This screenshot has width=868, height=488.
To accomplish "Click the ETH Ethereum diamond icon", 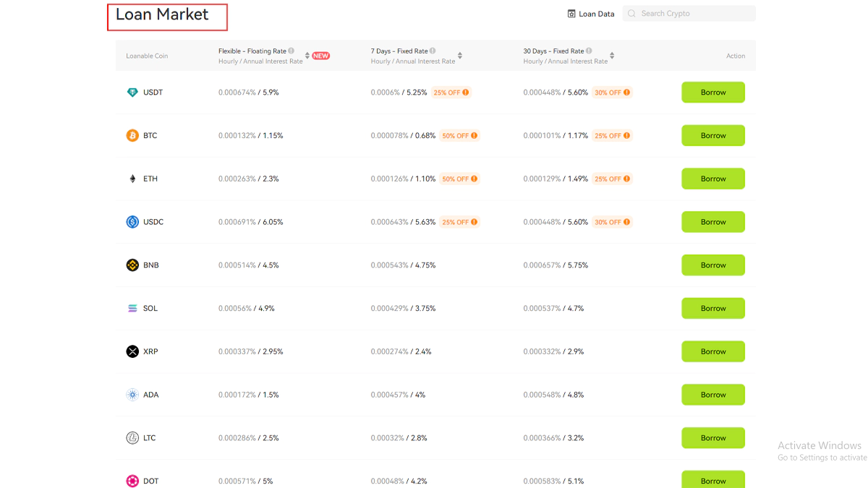I will 132,179.
